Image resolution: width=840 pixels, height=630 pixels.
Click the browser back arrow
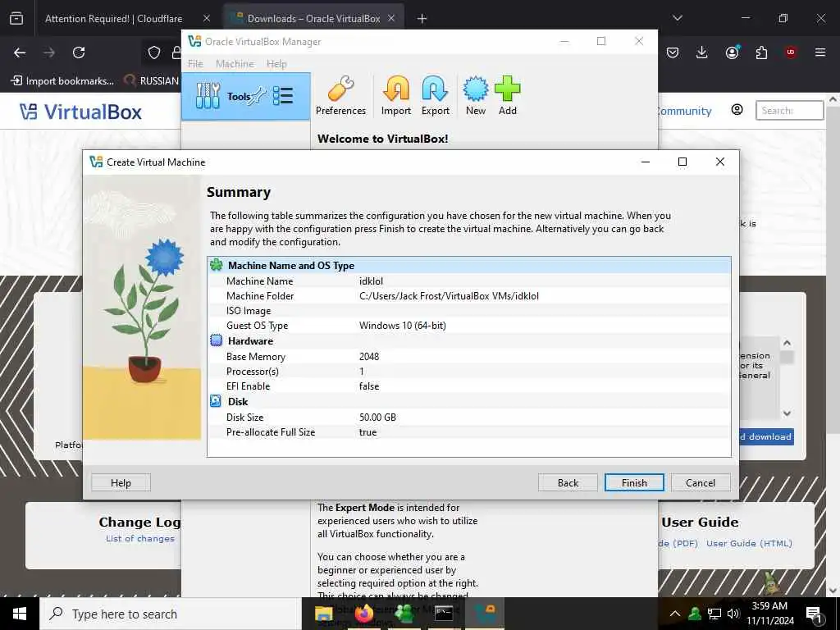[x=20, y=52]
